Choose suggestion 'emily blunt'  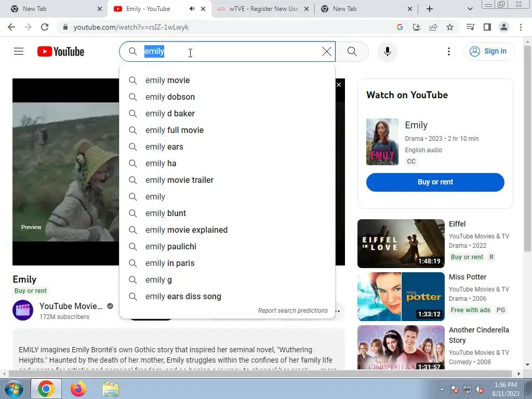tap(227, 214)
